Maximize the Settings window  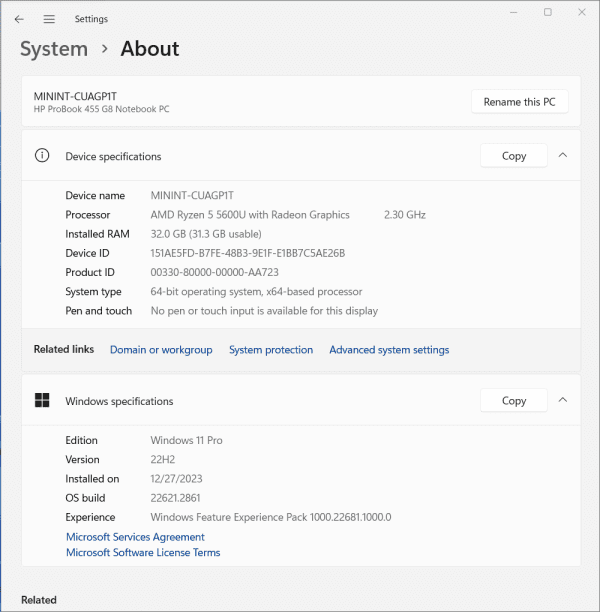(548, 12)
